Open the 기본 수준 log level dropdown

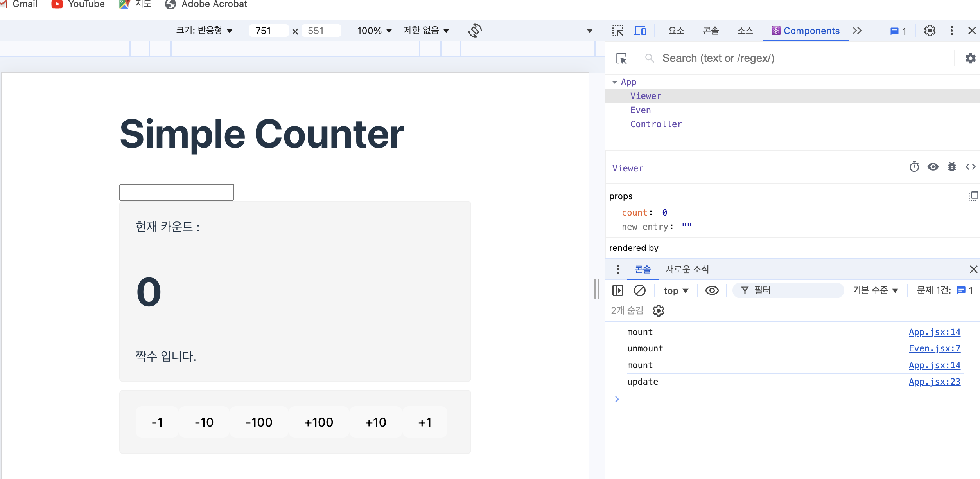click(x=875, y=290)
